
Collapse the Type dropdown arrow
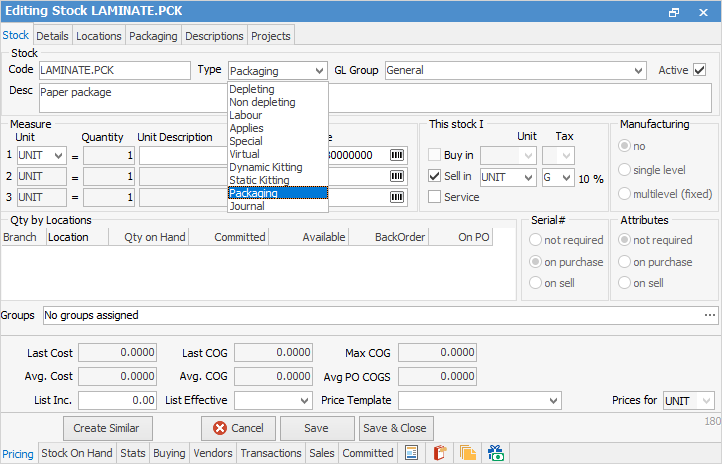[319, 71]
